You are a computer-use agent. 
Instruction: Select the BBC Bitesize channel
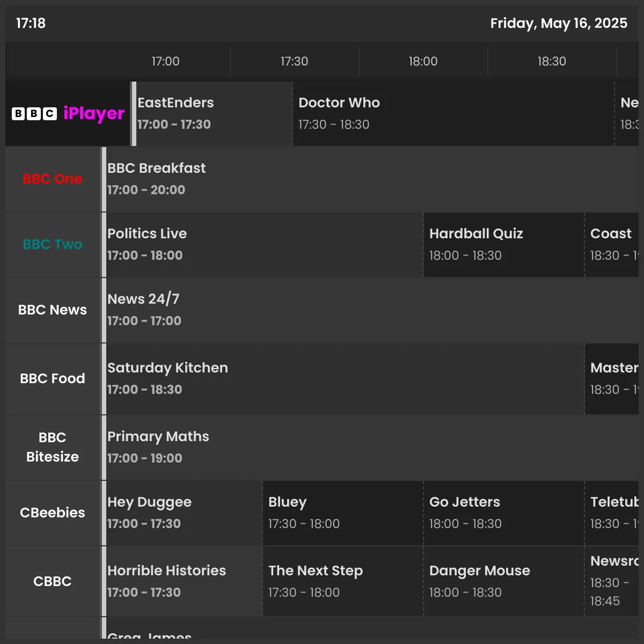pyautogui.click(x=53, y=448)
